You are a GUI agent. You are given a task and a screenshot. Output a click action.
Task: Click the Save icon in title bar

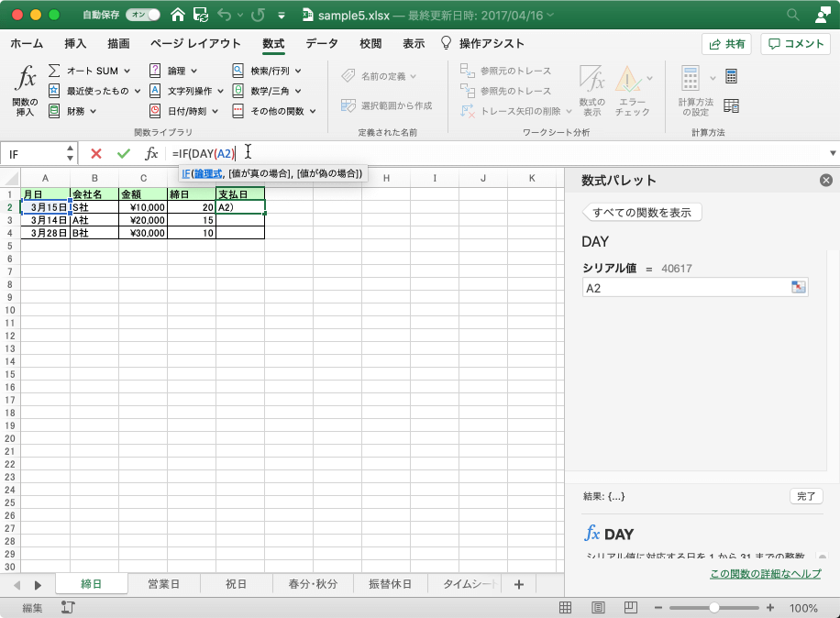[x=201, y=15]
